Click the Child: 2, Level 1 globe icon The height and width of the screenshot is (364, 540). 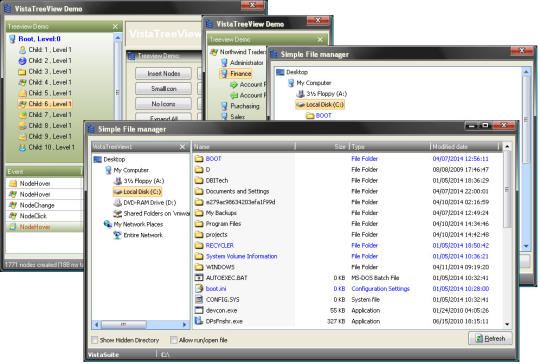click(x=22, y=61)
